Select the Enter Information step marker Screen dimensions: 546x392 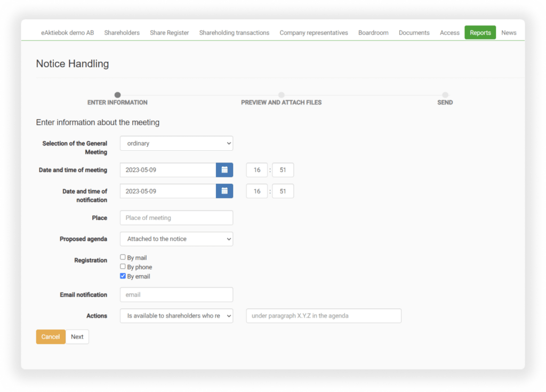point(117,95)
